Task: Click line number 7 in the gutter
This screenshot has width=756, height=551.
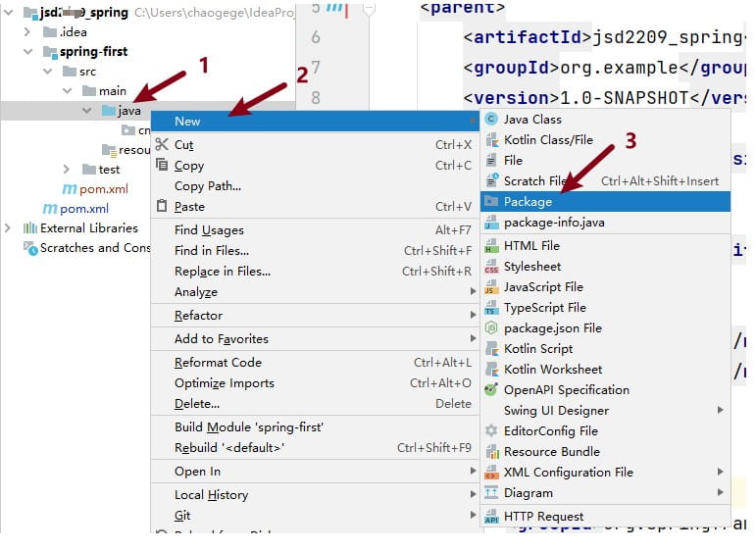Action: click(x=316, y=67)
